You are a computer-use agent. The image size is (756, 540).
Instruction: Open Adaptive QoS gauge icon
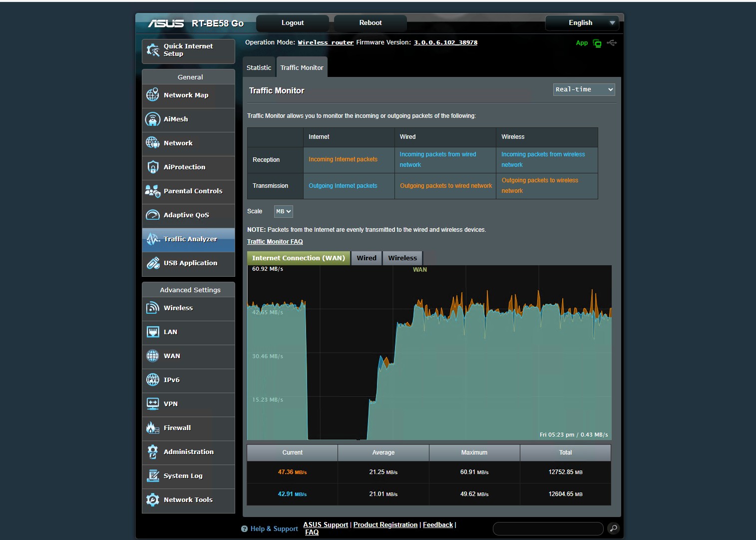click(x=153, y=215)
